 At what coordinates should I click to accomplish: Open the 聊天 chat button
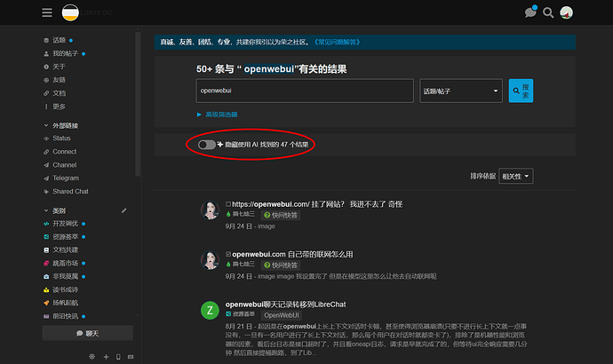click(88, 333)
